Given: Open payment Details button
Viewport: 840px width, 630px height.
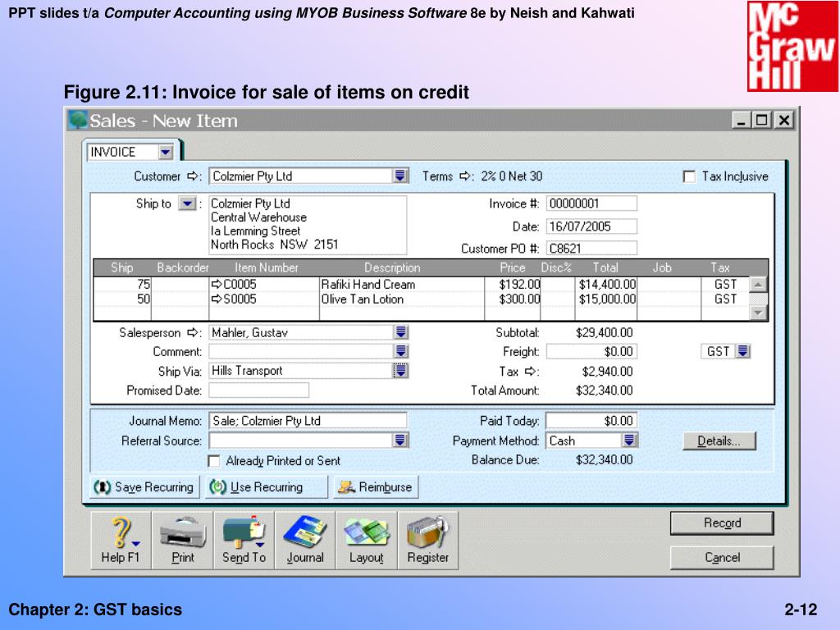Looking at the screenshot, I should pos(719,441).
